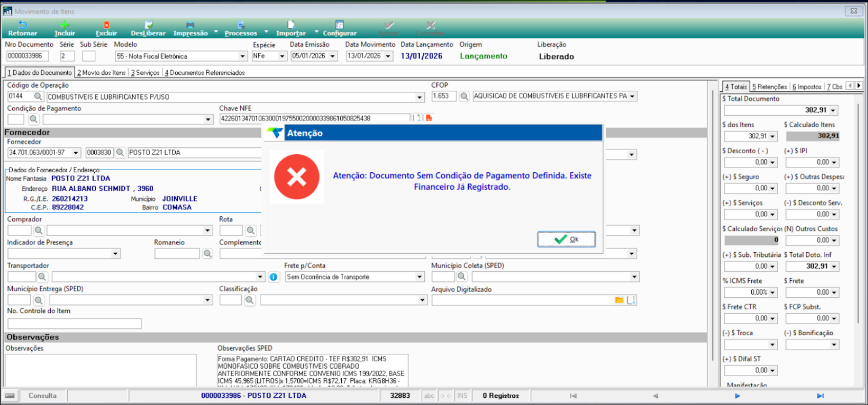Click the Observações text field
Viewport: 868px width, 405px height.
click(x=101, y=370)
